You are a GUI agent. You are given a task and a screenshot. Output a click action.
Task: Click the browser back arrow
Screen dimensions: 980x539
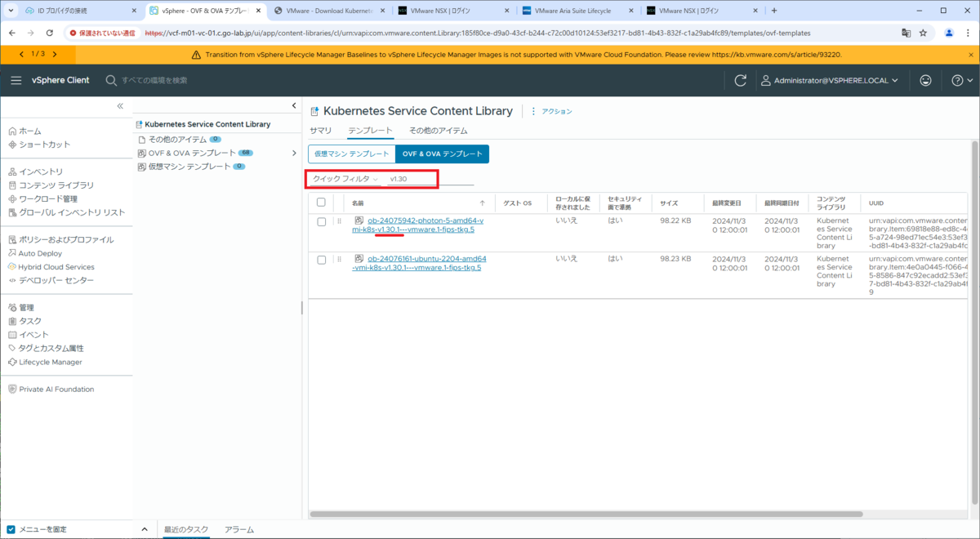click(x=12, y=33)
